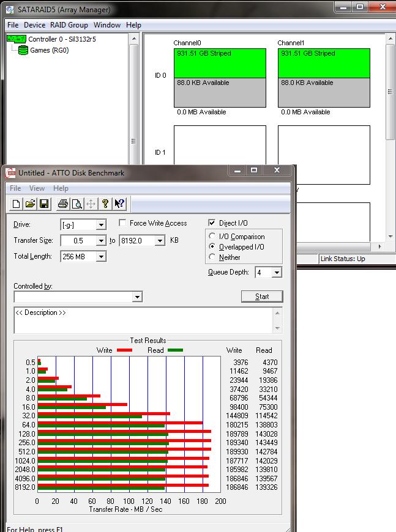Image resolution: width=396 pixels, height=532 pixels.
Task: Click the Open folder icon in ATTO toolbar
Action: (x=30, y=204)
